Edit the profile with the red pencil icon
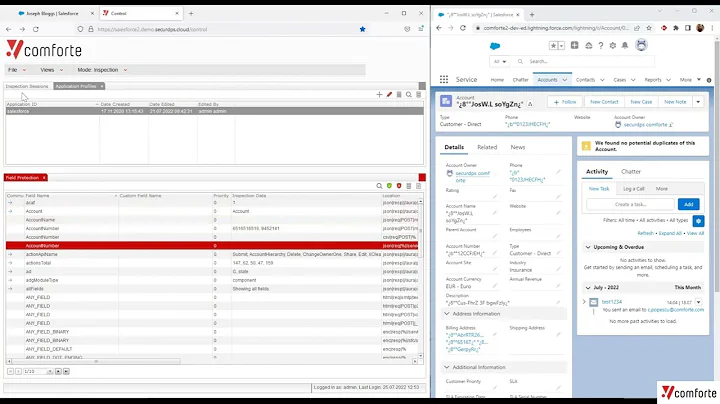The height and width of the screenshot is (404, 720). [389, 95]
